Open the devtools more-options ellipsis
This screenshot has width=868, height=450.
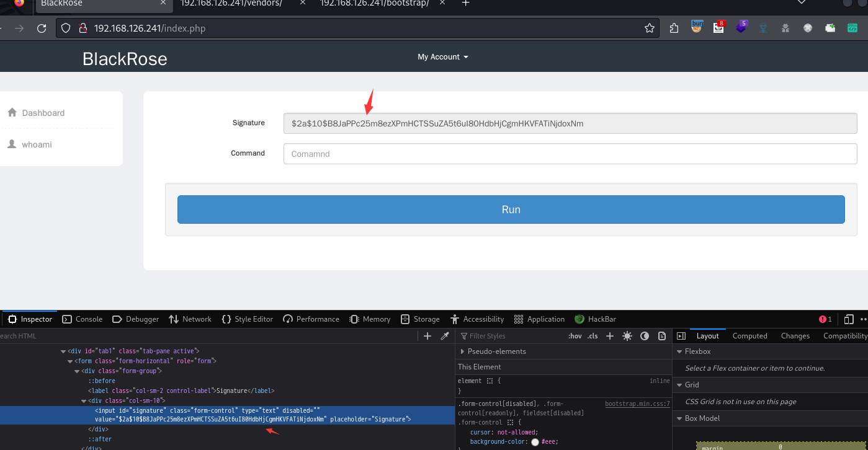(864, 319)
